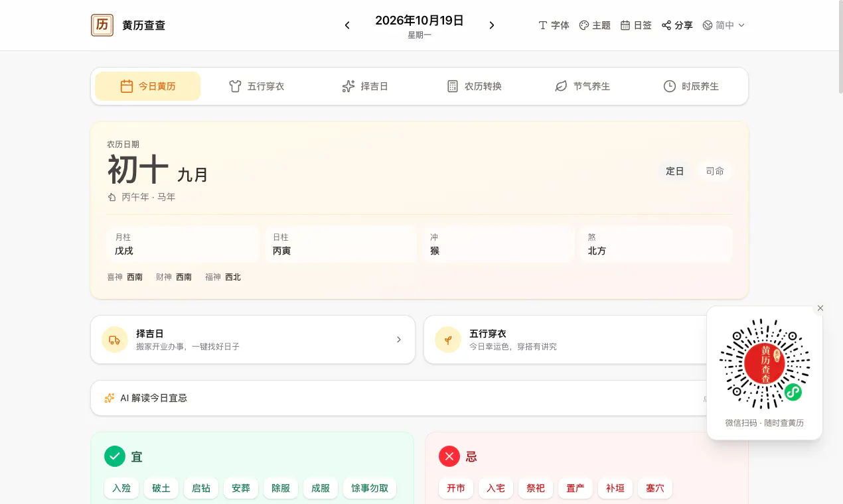This screenshot has width=843, height=504.
Task: Go to the previous day arrow
Action: (x=347, y=25)
